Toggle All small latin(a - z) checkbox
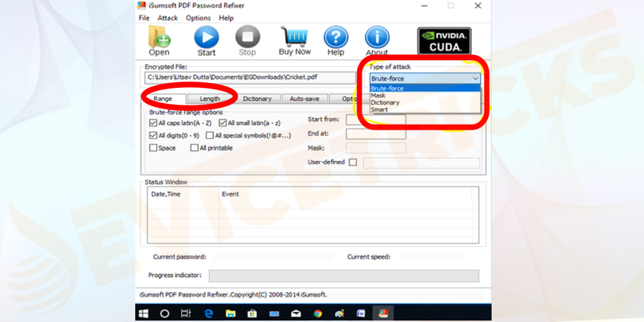Screen dimensions: 644x322 pyautogui.click(x=223, y=123)
